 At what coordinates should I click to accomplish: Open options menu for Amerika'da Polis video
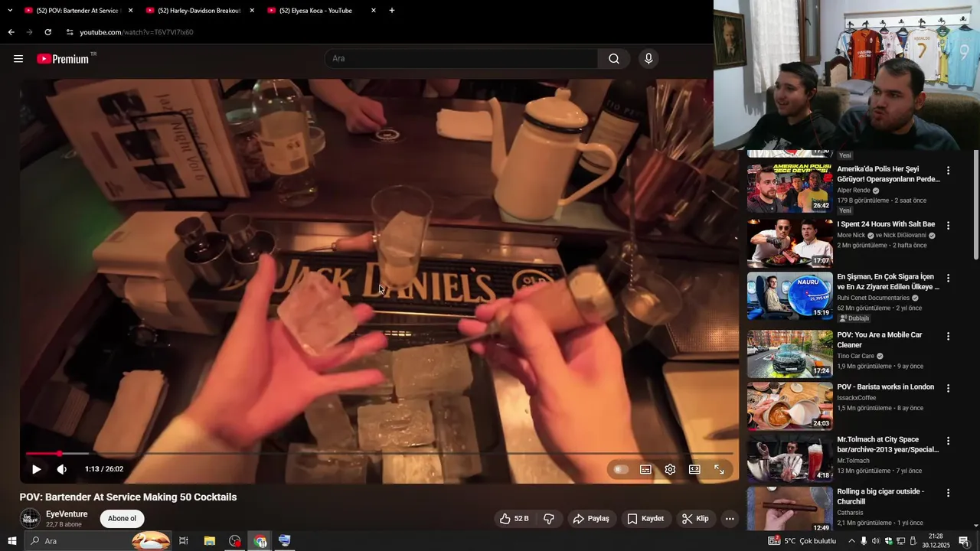(x=948, y=171)
